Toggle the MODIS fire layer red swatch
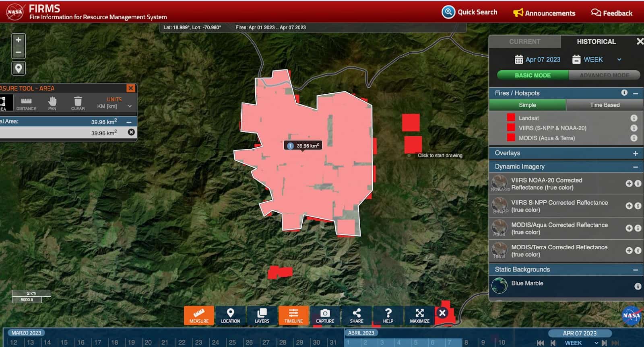 pyautogui.click(x=511, y=138)
